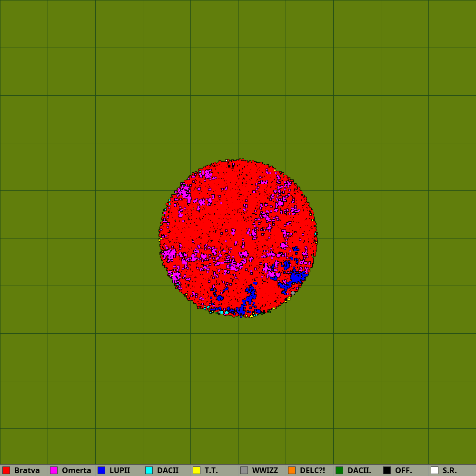Select the DACII label next to cyan swatch
Screen dimensions: 476x476
[x=168, y=470]
